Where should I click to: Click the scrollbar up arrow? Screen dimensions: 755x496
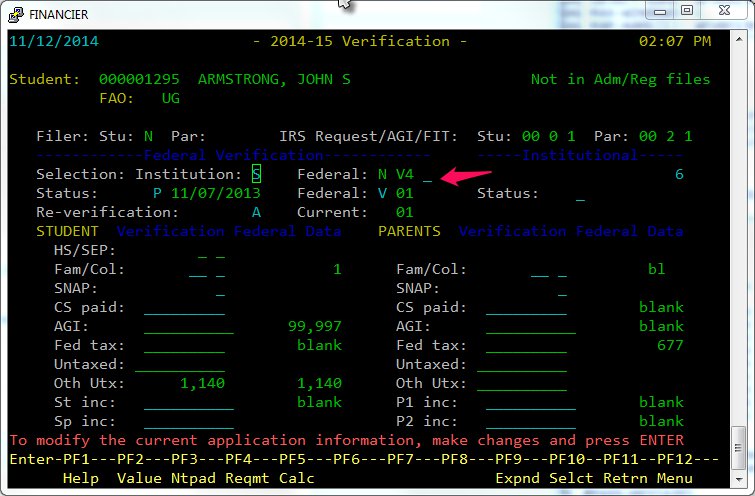739,39
